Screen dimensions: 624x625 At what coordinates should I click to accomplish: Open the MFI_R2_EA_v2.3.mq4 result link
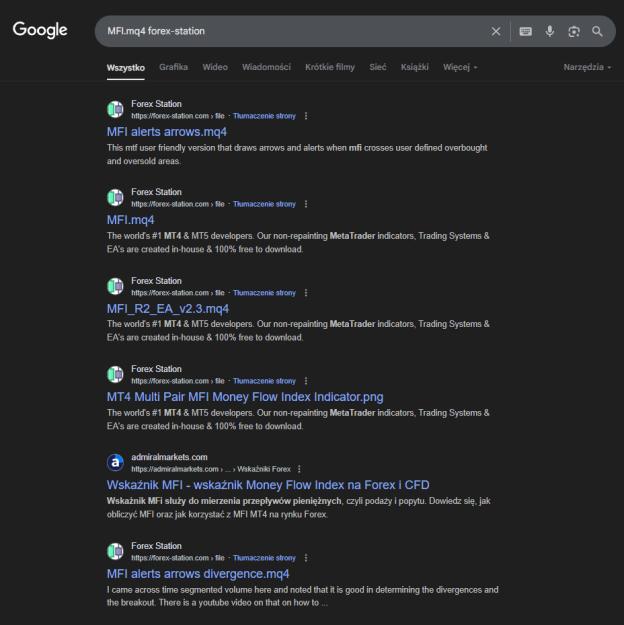(168, 309)
